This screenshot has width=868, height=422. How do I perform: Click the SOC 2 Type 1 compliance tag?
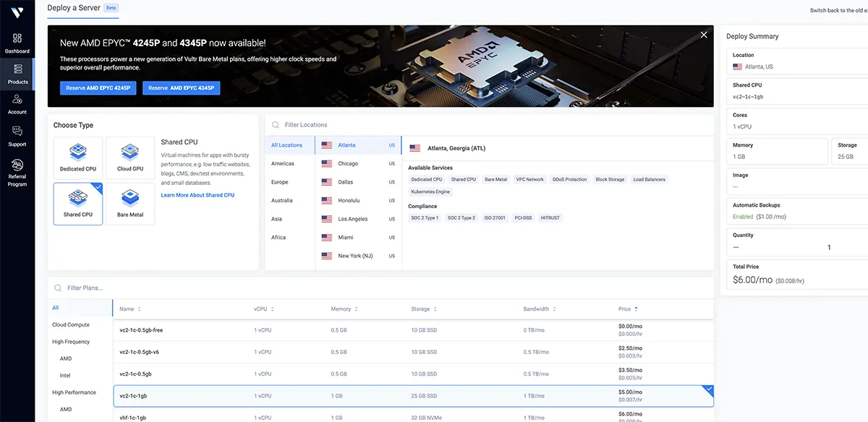click(x=425, y=218)
